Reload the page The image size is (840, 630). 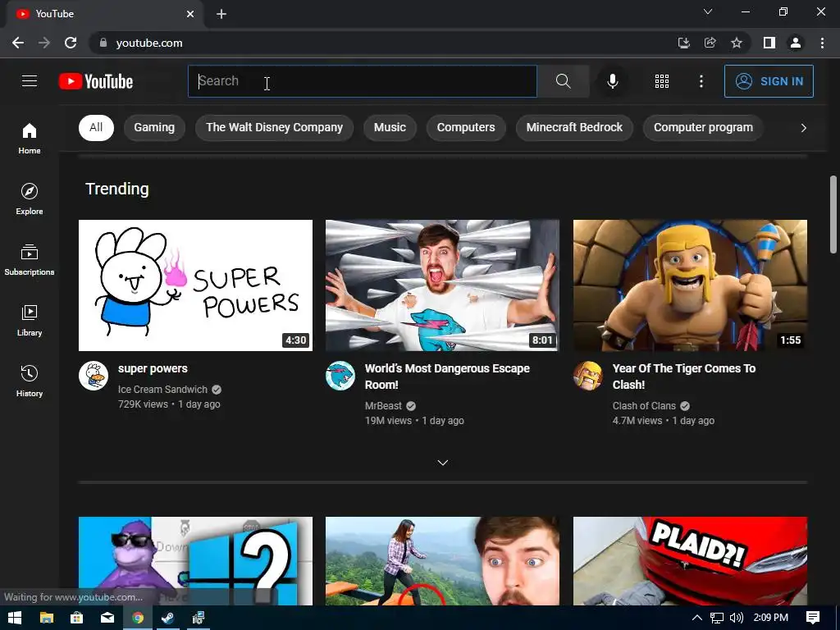(x=71, y=43)
